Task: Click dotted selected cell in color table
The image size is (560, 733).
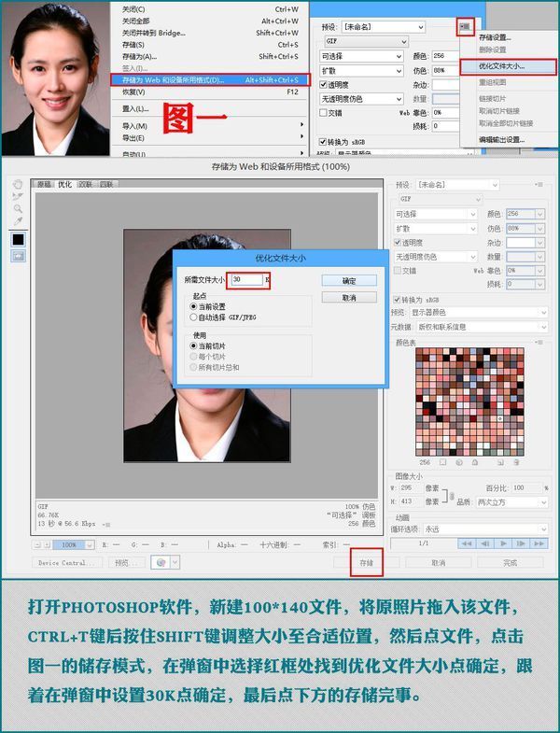Action: [499, 418]
